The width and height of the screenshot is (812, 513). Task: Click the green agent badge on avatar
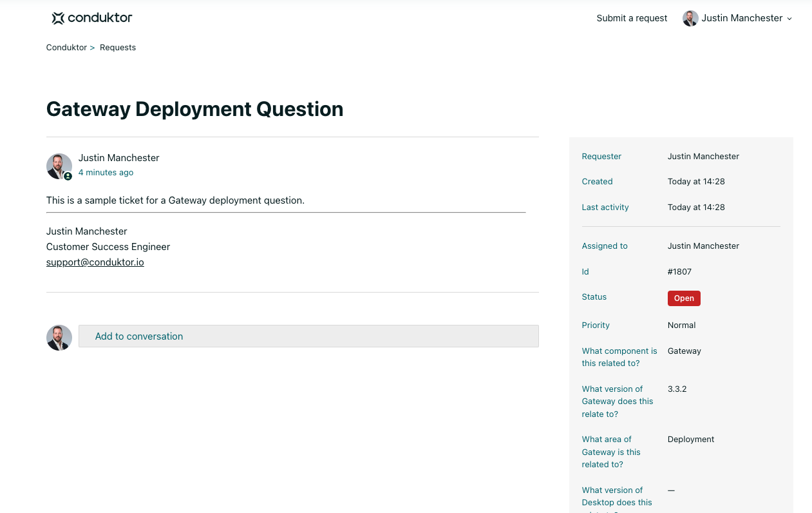tap(68, 176)
